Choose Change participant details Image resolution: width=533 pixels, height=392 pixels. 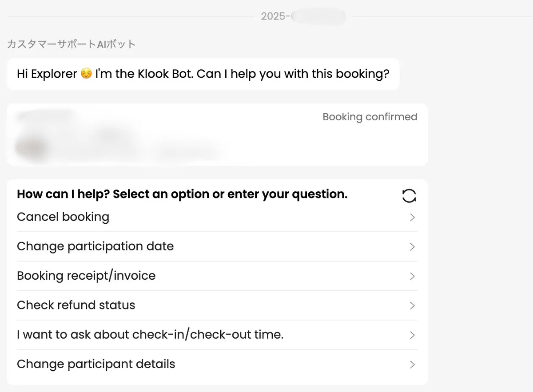(217, 364)
